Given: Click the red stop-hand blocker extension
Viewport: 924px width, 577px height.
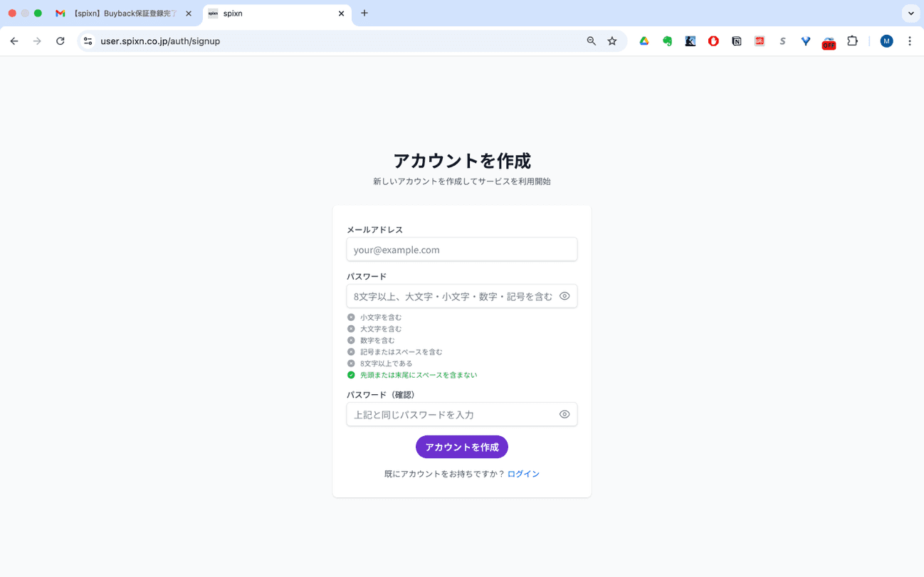Looking at the screenshot, I should coord(713,41).
